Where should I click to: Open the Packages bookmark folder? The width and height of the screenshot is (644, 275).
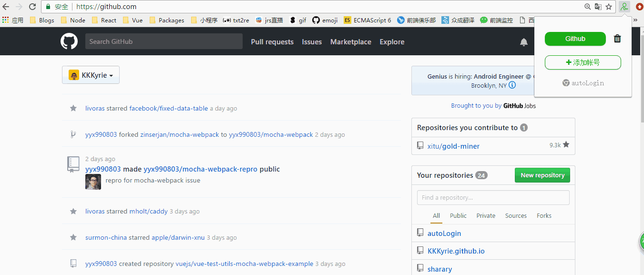pyautogui.click(x=166, y=20)
